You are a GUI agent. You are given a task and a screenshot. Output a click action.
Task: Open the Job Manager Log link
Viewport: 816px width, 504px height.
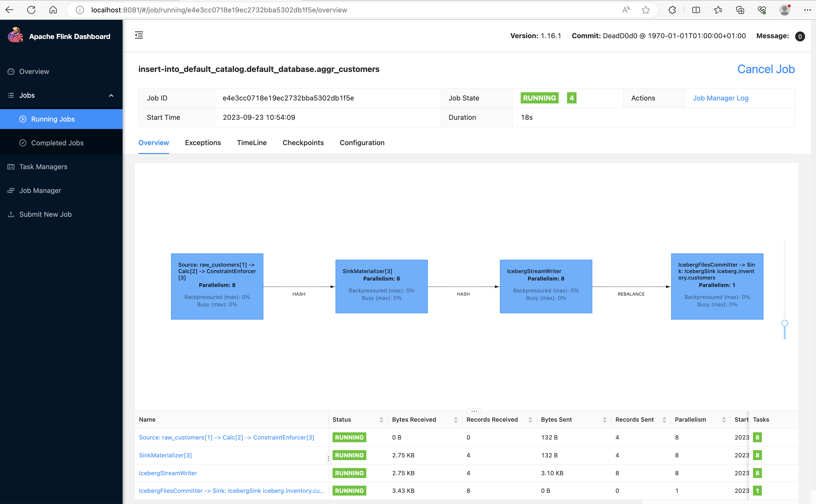[720, 98]
